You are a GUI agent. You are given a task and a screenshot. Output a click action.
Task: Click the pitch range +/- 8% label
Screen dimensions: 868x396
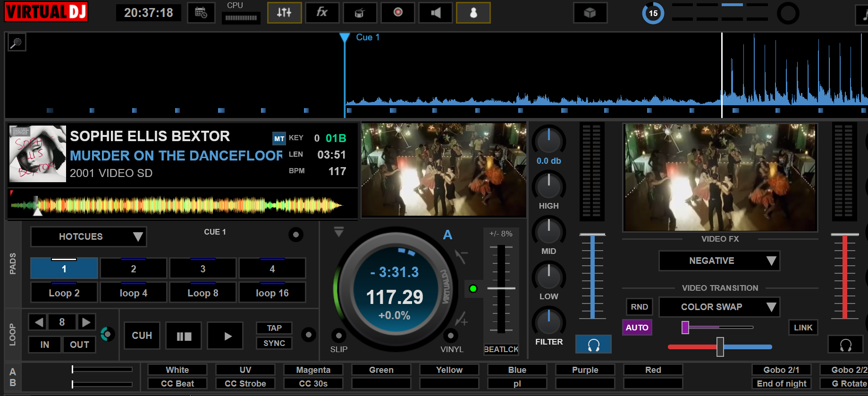click(x=501, y=234)
